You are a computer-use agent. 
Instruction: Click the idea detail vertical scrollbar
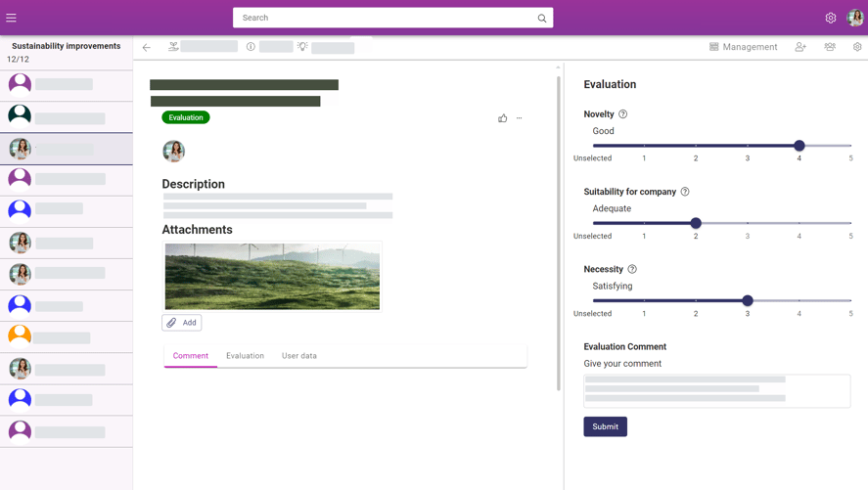point(559,232)
